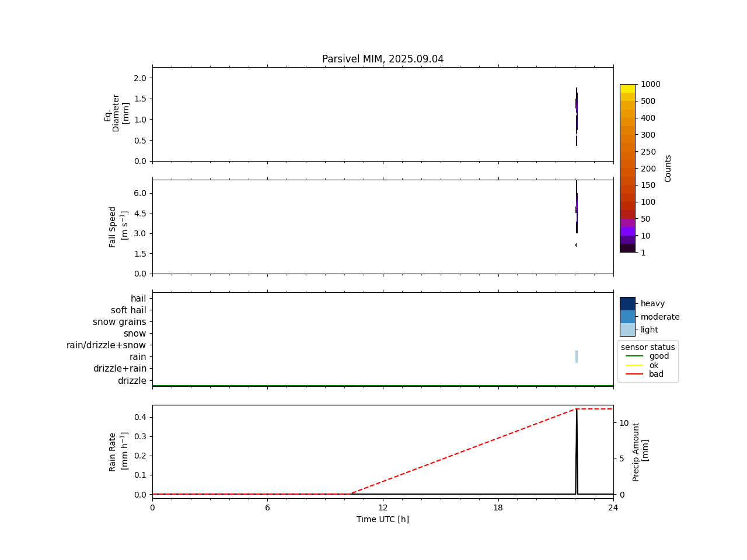Click the '24' tick on the time axis
747x560 pixels.
613,508
